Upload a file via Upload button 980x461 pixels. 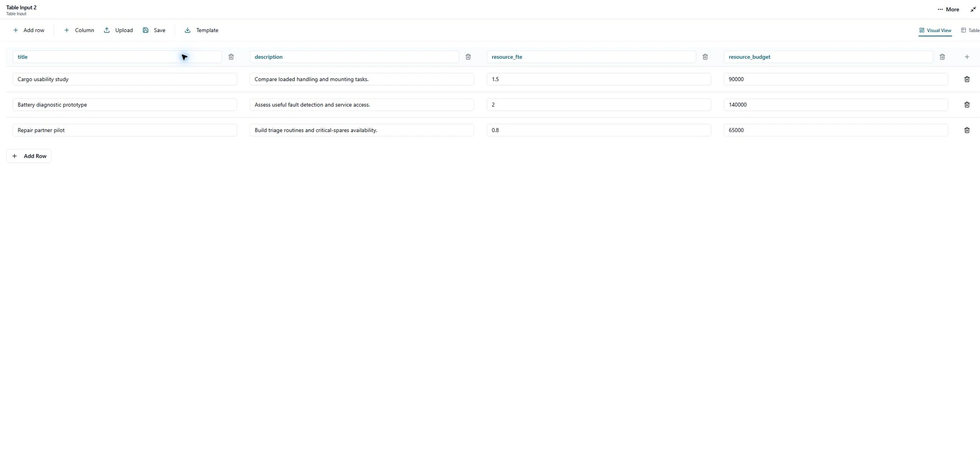[x=118, y=31]
